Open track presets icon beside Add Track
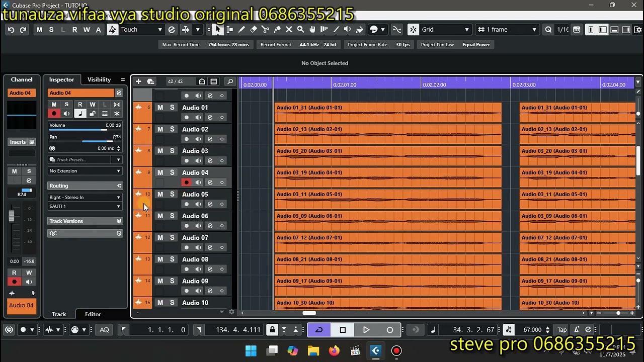 tap(150, 81)
